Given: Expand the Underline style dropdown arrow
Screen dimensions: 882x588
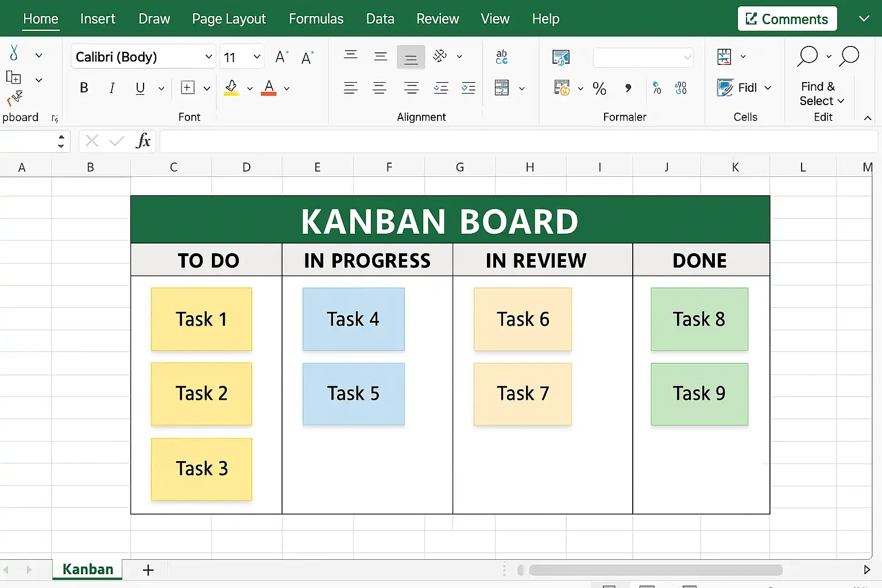Looking at the screenshot, I should click(x=161, y=88).
